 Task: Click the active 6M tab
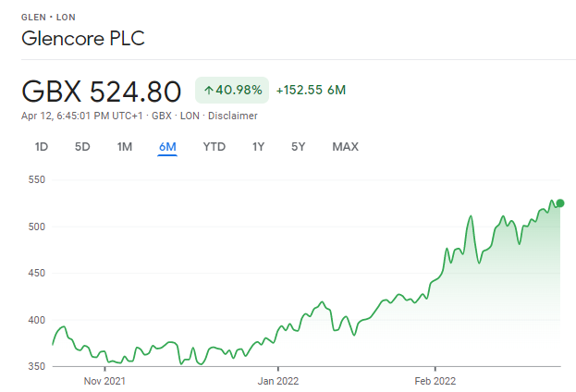167,147
